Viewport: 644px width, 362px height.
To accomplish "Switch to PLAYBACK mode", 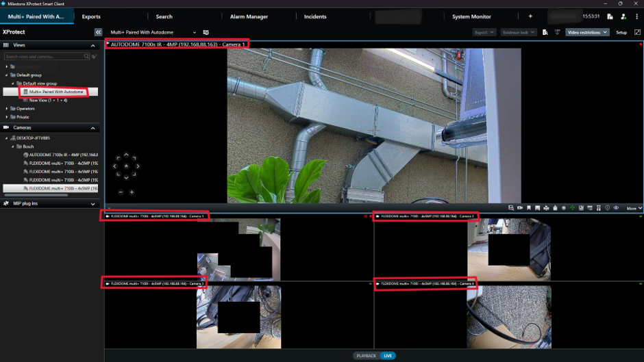I will [366, 355].
